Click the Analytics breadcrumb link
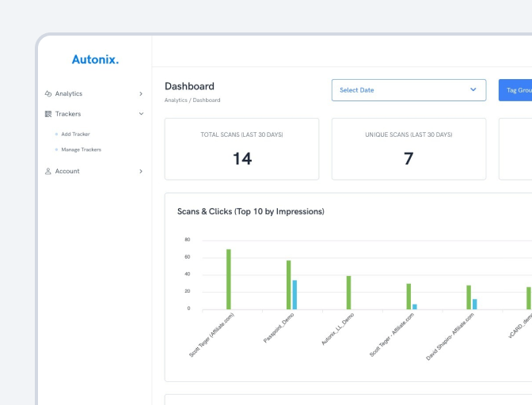 176,100
